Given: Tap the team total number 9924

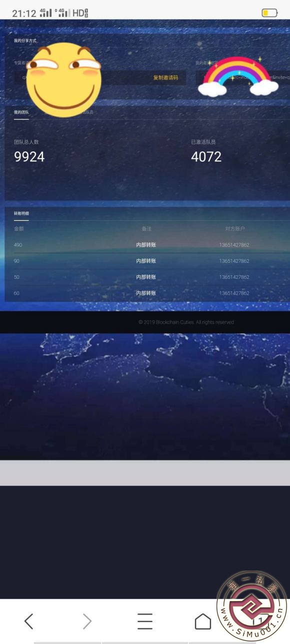Looking at the screenshot, I should (x=29, y=157).
